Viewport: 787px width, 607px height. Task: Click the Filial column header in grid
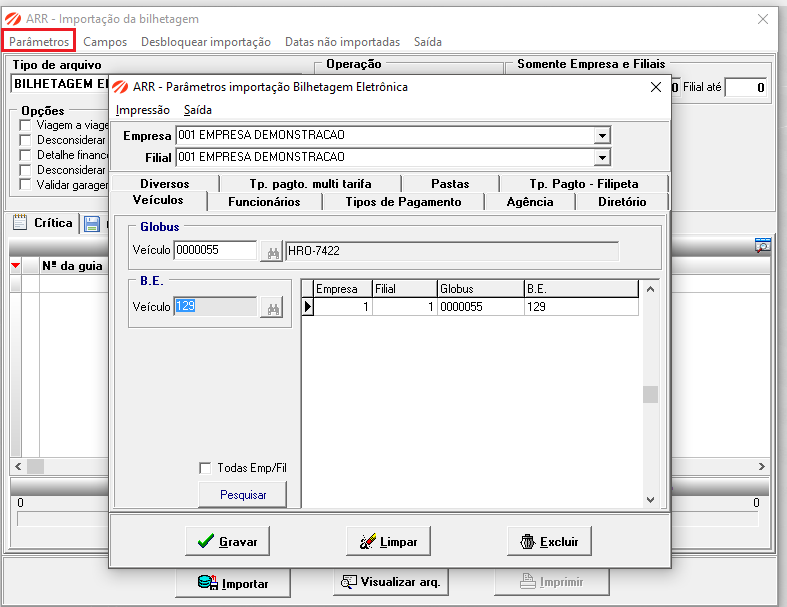[x=405, y=289]
